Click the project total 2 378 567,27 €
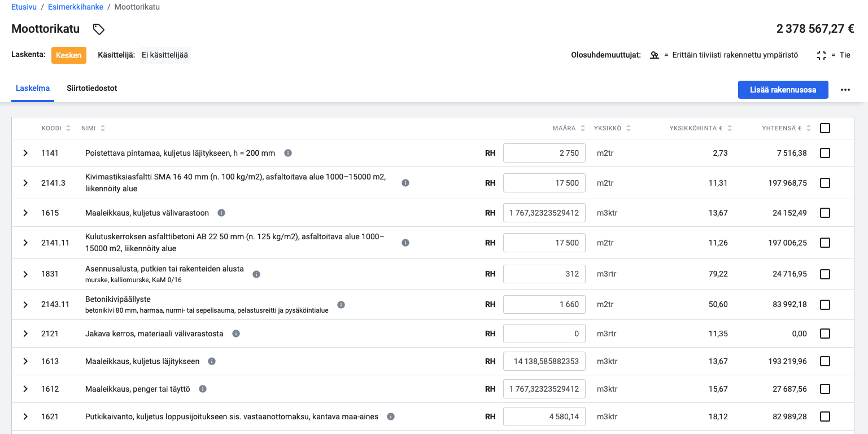 (815, 29)
